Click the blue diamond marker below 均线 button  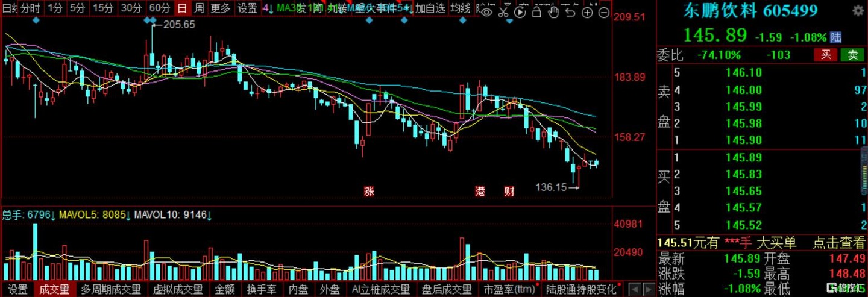(x=462, y=21)
